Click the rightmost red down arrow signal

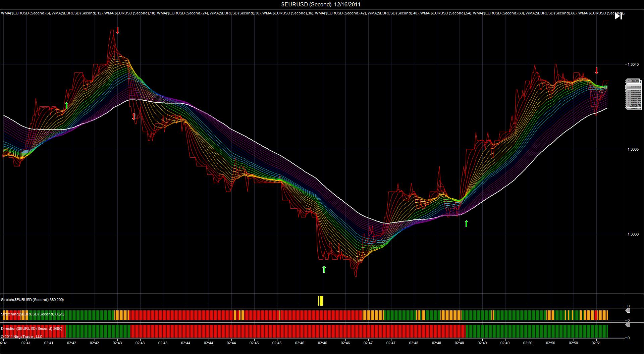click(596, 70)
